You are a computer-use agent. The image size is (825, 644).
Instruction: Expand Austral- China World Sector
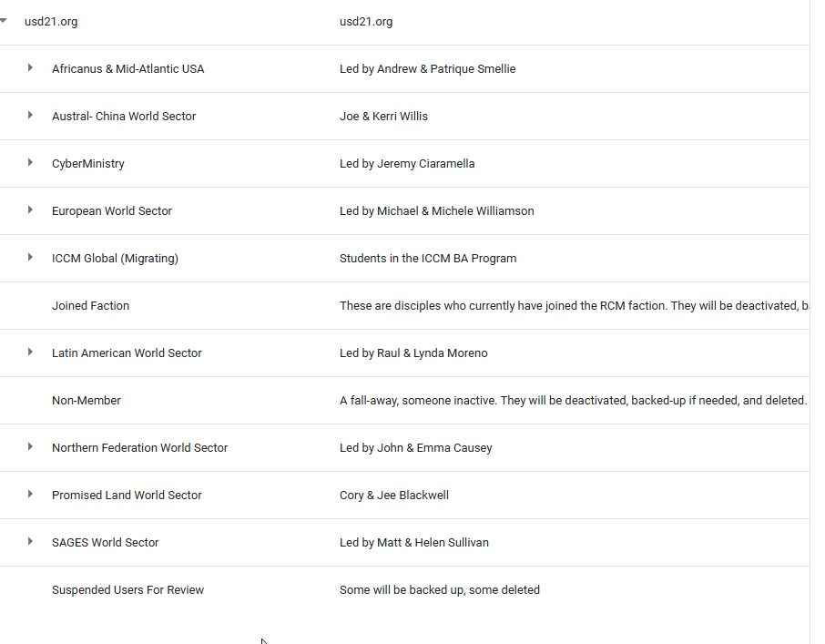30,115
